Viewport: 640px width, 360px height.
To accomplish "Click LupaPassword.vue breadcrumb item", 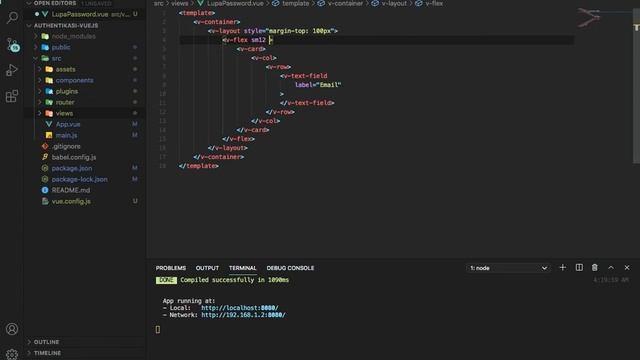I will (x=235, y=3).
